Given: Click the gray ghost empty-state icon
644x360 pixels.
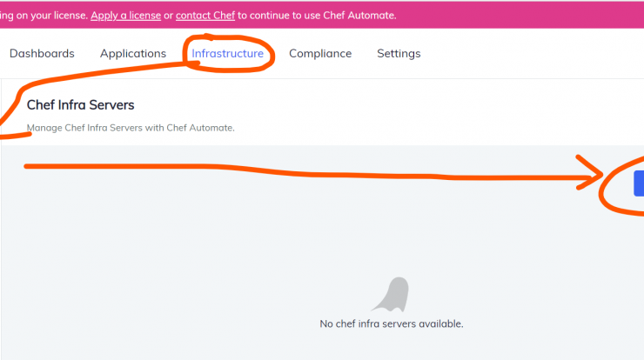Looking at the screenshot, I should pos(391,294).
